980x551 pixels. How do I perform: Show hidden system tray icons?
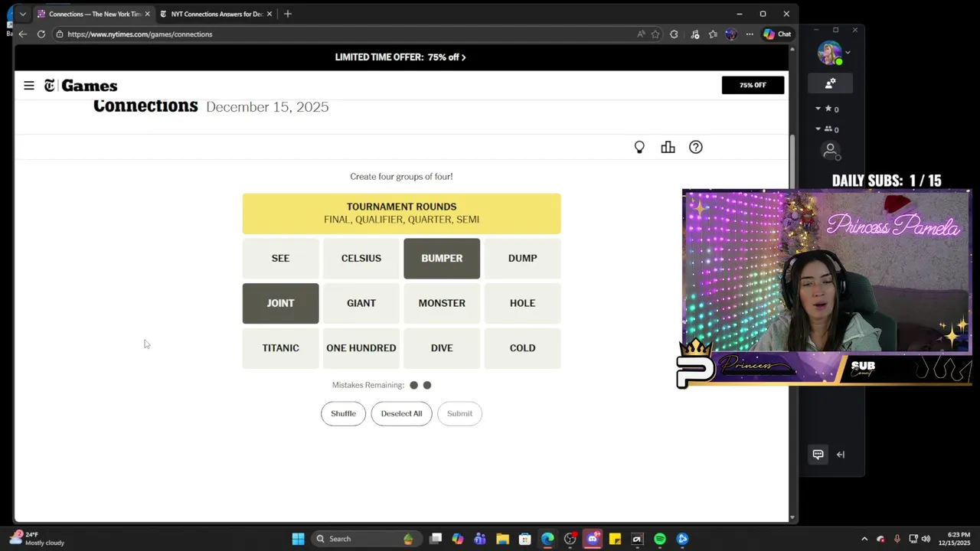coord(864,539)
